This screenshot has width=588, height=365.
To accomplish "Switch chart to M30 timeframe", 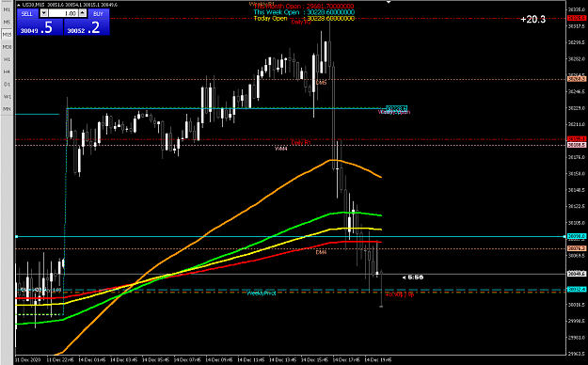I will [7, 47].
